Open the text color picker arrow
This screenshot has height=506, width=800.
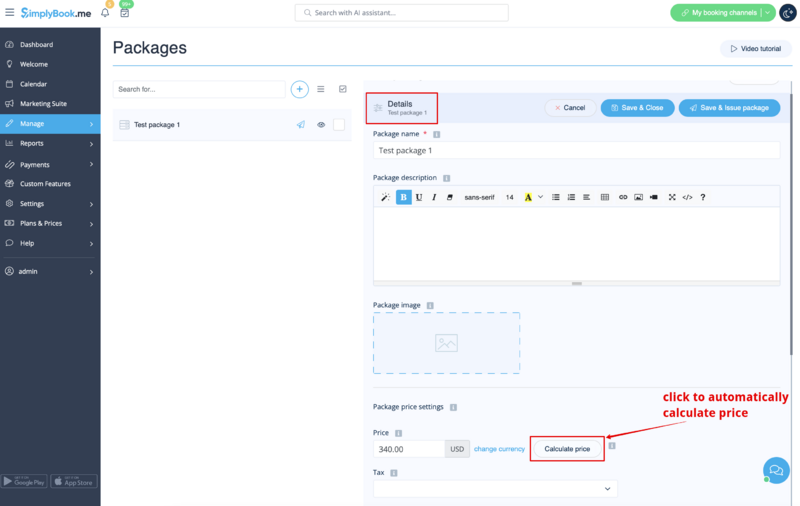[540, 197]
